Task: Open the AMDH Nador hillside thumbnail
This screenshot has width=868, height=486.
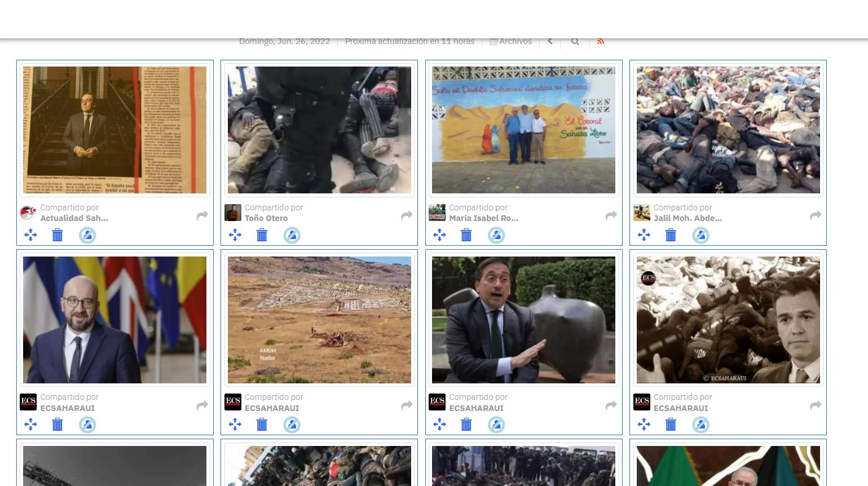Action: click(319, 320)
